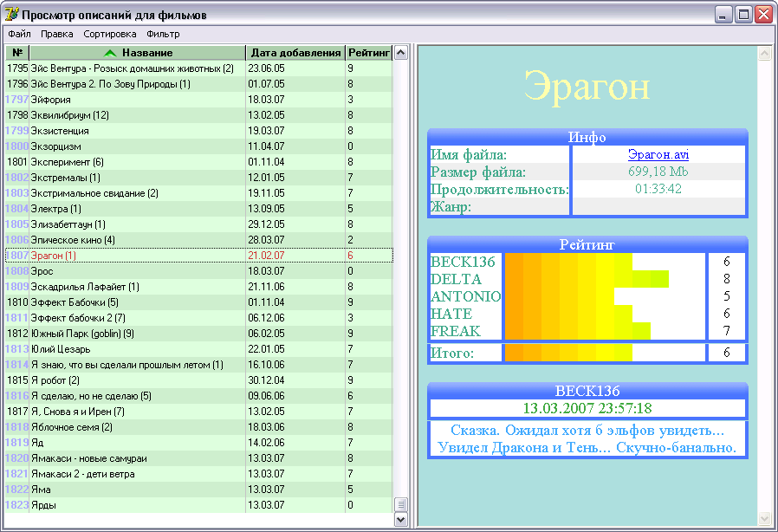Select the highlighted film Эрагон (1)
778x532 pixels.
click(x=199, y=256)
